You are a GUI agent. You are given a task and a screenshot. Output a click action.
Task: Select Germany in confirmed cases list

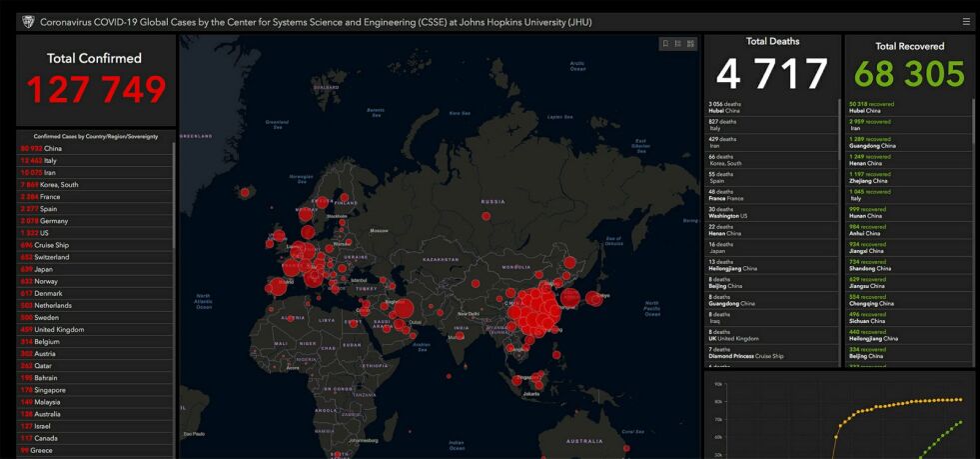[96, 221]
